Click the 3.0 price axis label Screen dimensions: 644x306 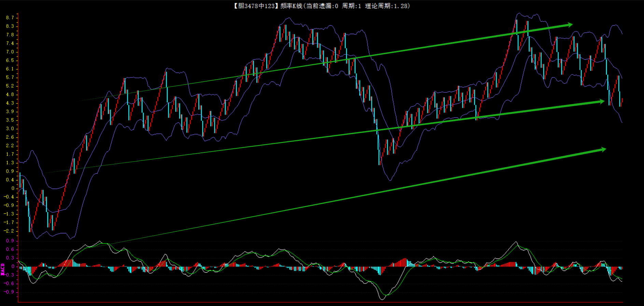coord(10,129)
